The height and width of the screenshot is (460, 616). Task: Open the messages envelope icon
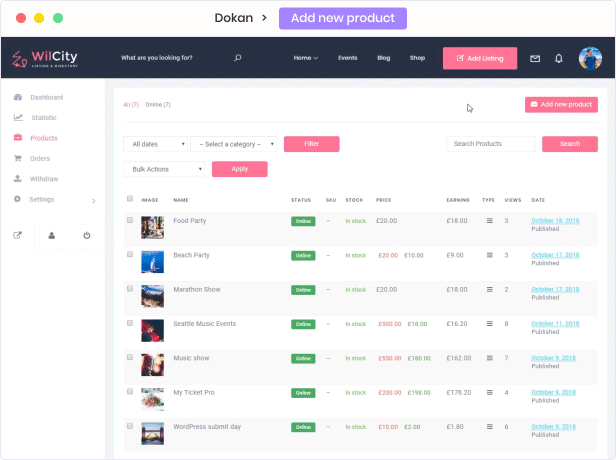(x=535, y=59)
